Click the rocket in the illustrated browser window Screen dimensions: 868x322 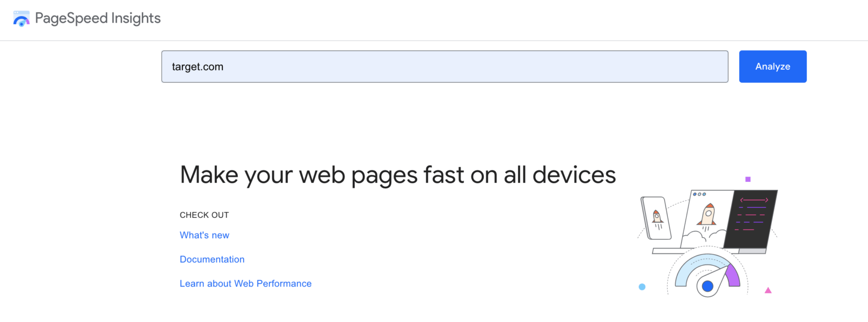707,215
